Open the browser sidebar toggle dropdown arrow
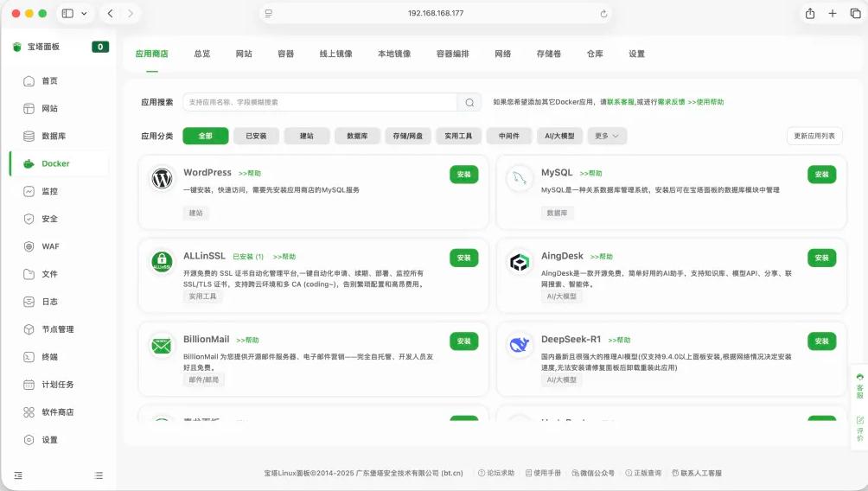This screenshot has height=491, width=868. click(x=84, y=13)
